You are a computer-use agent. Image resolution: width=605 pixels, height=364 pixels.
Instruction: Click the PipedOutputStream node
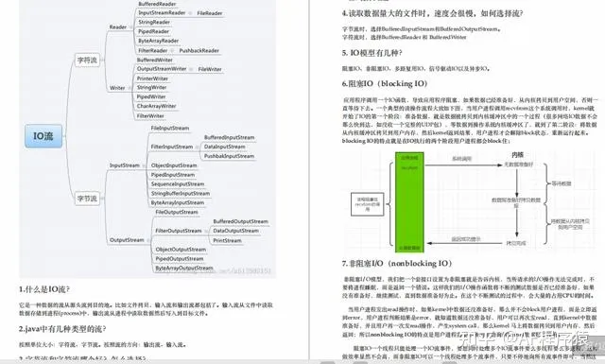(180, 259)
